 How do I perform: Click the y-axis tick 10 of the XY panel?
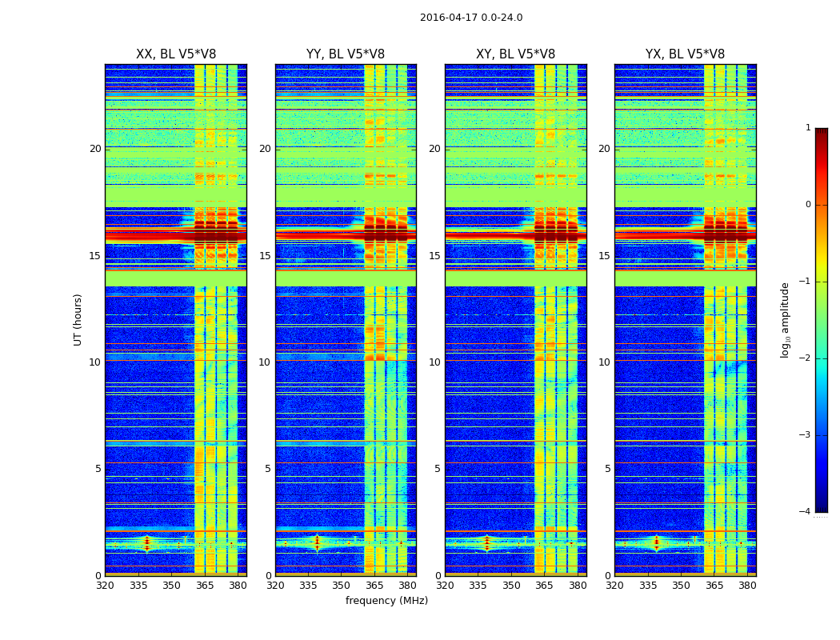click(x=434, y=362)
